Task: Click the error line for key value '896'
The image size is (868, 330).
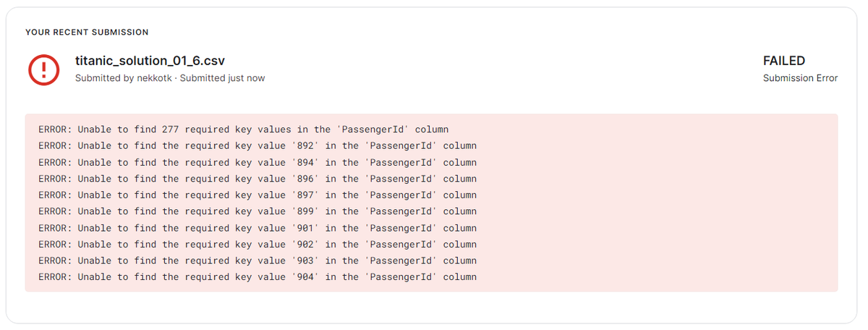Action: tap(258, 179)
